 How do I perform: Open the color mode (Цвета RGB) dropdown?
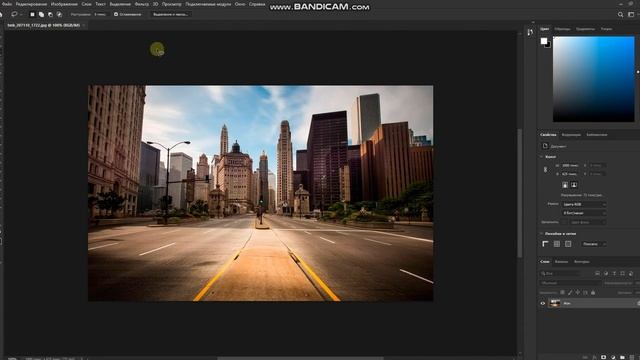(x=584, y=204)
